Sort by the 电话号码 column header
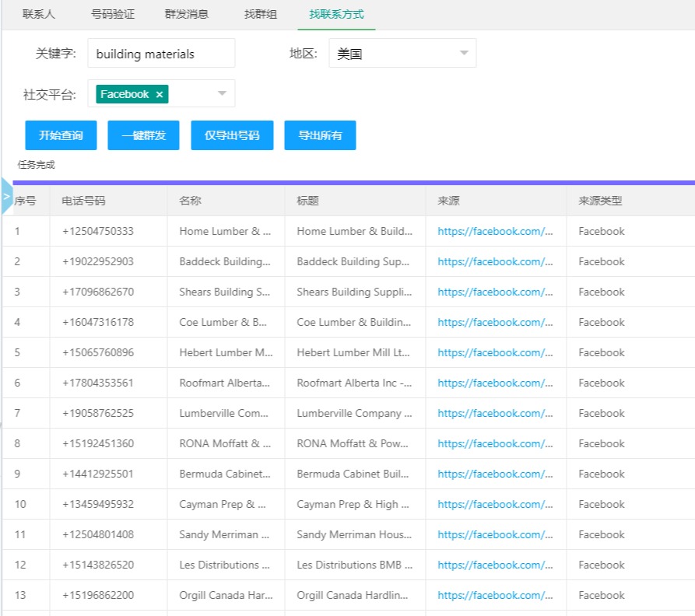 [x=84, y=201]
